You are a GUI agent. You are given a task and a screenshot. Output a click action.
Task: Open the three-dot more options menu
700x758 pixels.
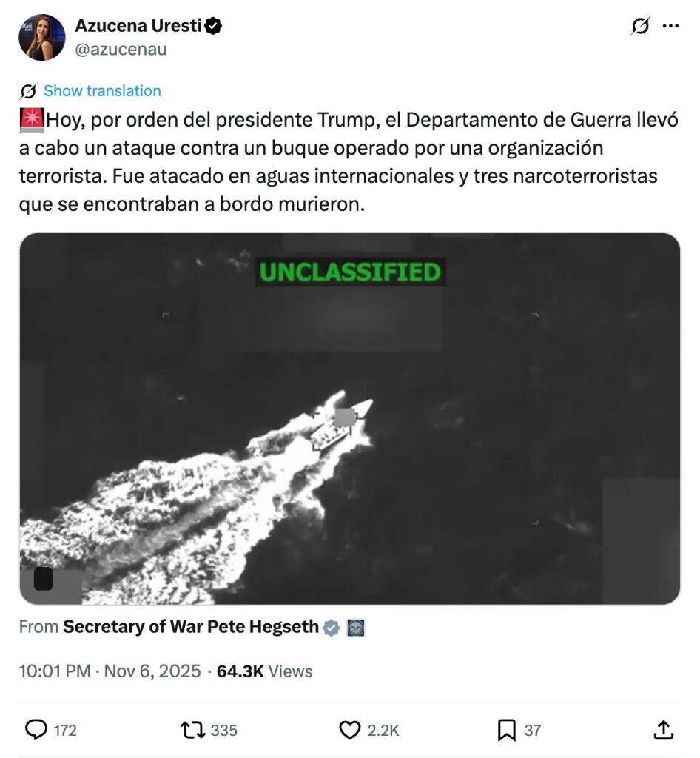point(670,26)
